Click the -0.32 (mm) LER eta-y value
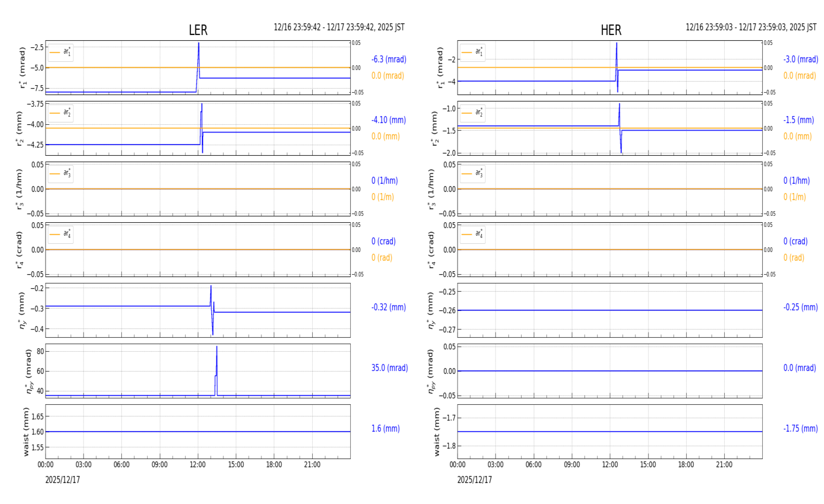 coord(388,307)
